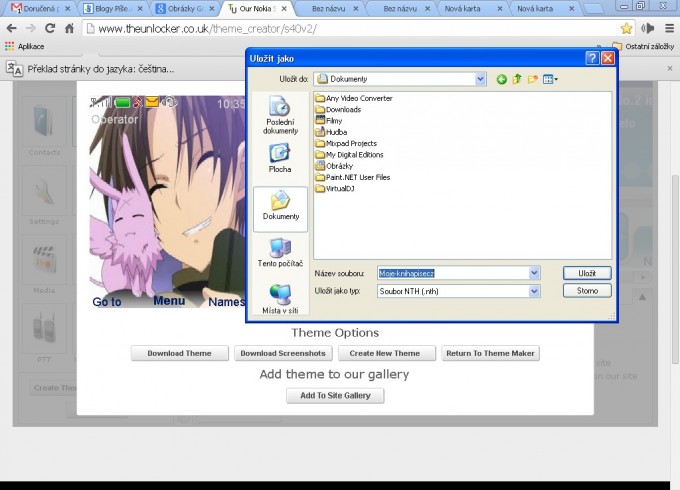Screen dimensions: 680x490
Task: Click Return To Theme Maker button
Action: pyautogui.click(x=490, y=353)
